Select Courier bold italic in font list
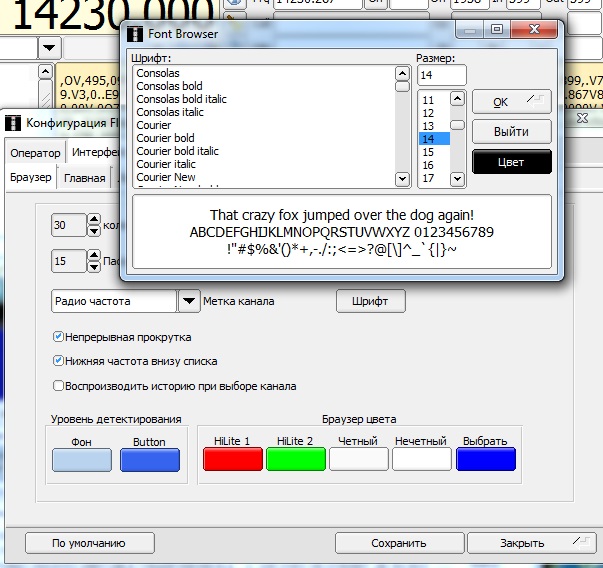Image resolution: width=603 pixels, height=568 pixels. (178, 151)
